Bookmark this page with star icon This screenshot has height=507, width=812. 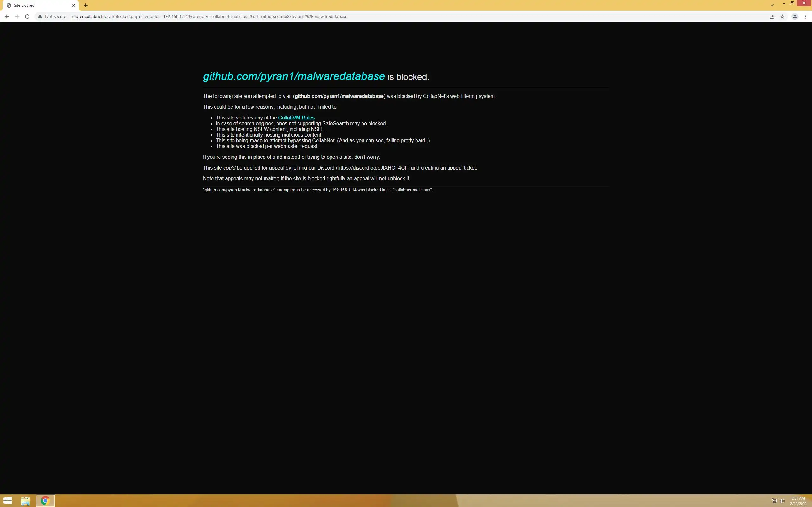click(x=782, y=16)
